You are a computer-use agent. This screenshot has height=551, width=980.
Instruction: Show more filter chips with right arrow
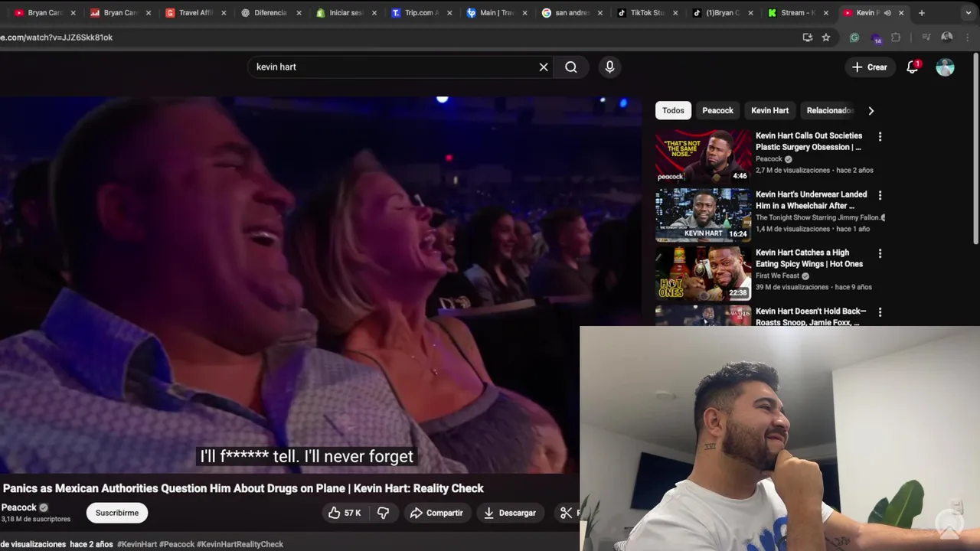(871, 110)
